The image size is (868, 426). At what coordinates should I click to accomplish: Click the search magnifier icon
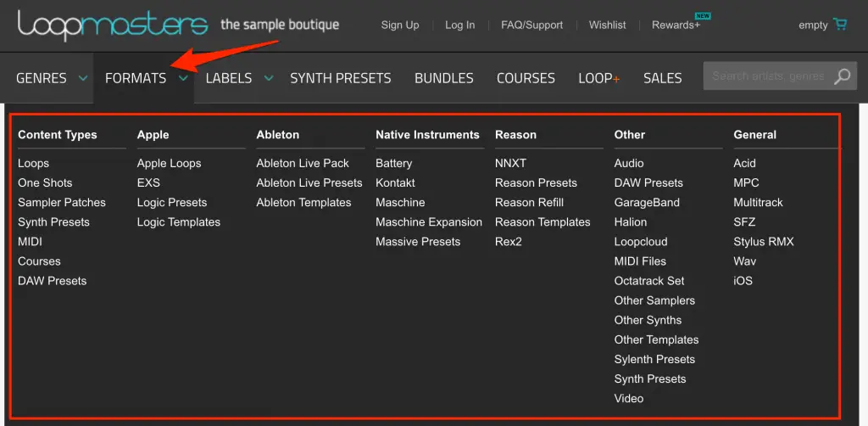(842, 76)
